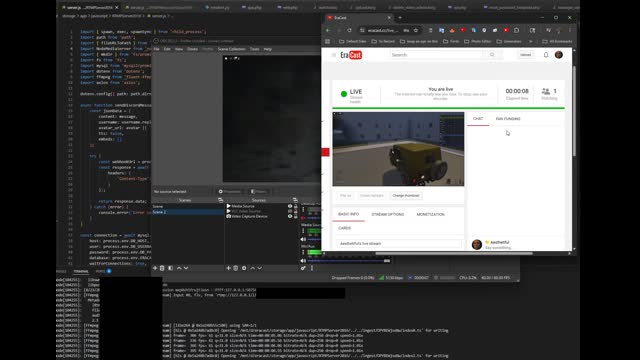Open EraCast notifications bell

coord(546,55)
